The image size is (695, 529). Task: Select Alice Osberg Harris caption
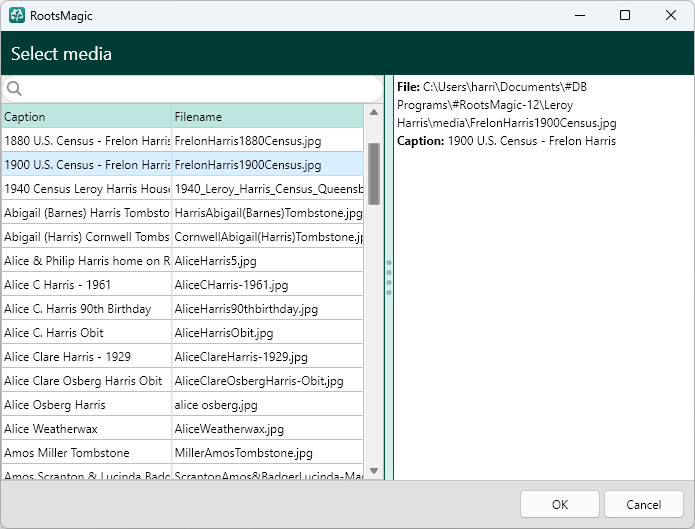coord(55,404)
